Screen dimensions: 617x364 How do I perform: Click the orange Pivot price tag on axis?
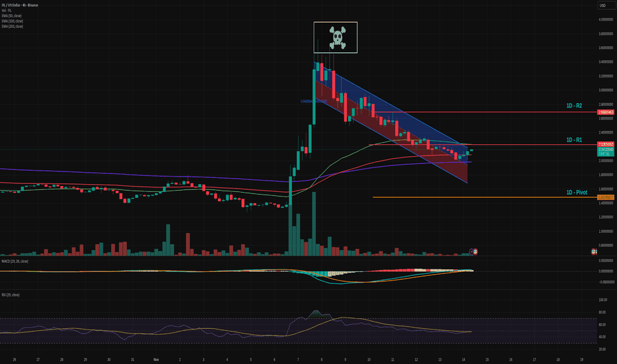click(605, 197)
